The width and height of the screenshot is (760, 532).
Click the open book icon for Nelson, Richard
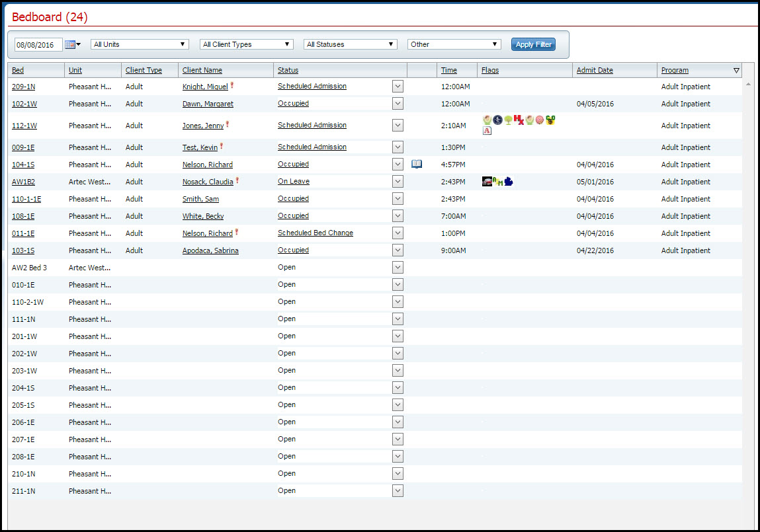point(417,165)
